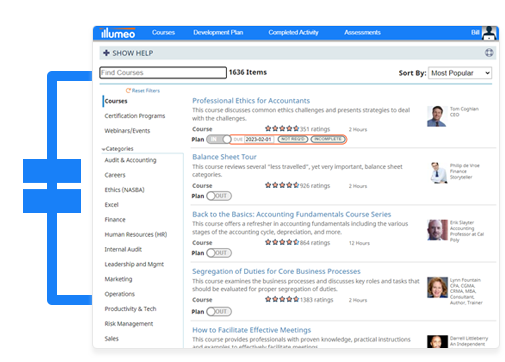Click Lynn Fountain's instructor photo
505x362 pixels.
pos(437,287)
